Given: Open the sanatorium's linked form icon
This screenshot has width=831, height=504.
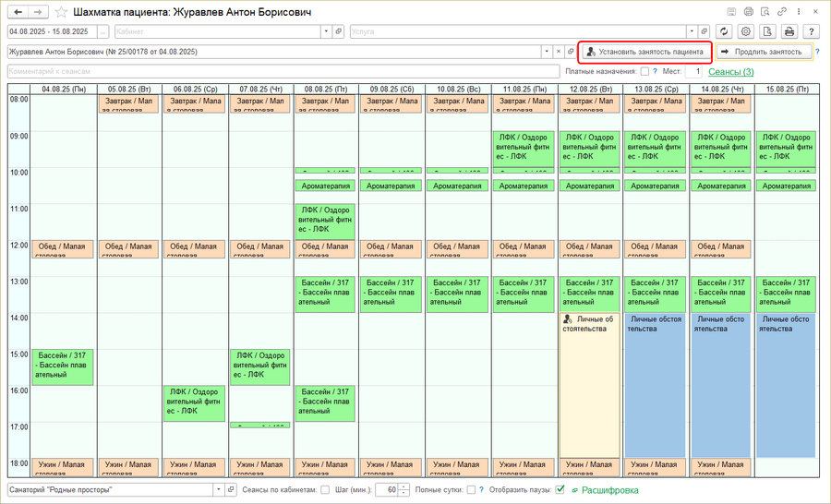Looking at the screenshot, I should tap(231, 489).
